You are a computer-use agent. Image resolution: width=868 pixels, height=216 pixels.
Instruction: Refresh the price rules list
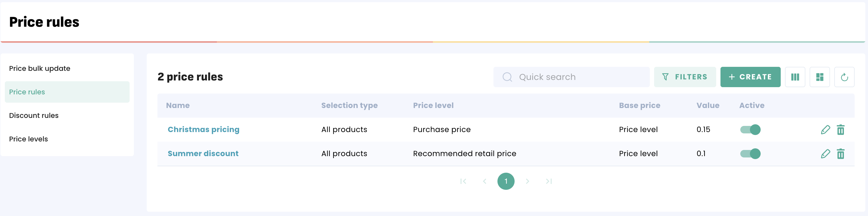coord(844,77)
